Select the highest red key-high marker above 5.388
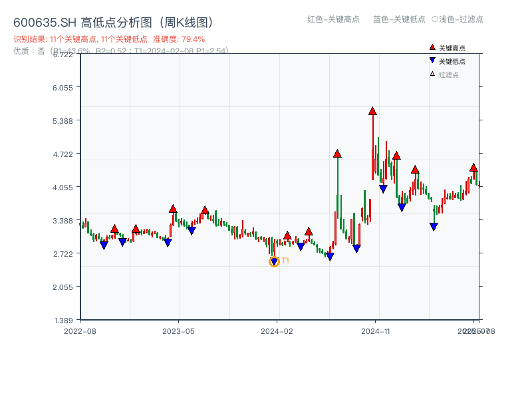 [x=372, y=111]
